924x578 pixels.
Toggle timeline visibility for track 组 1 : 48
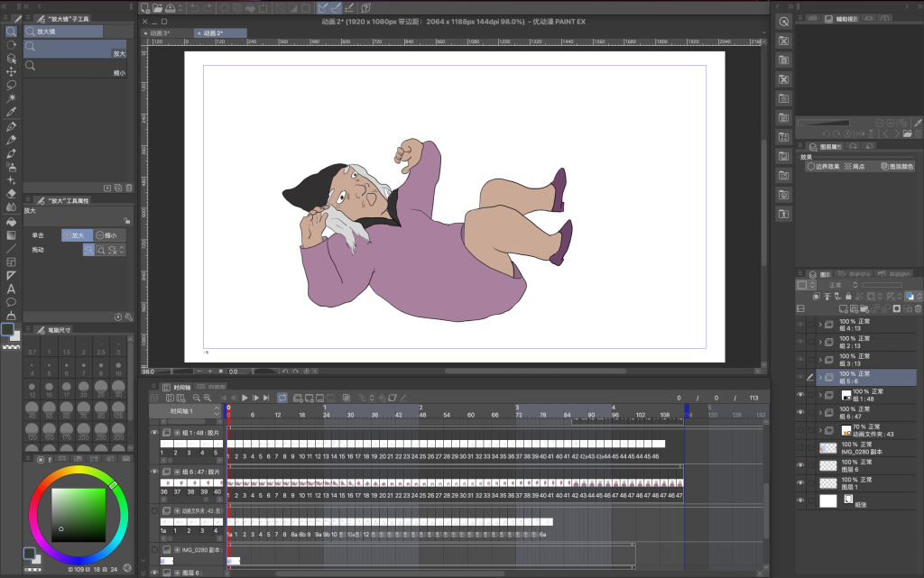[x=154, y=433]
